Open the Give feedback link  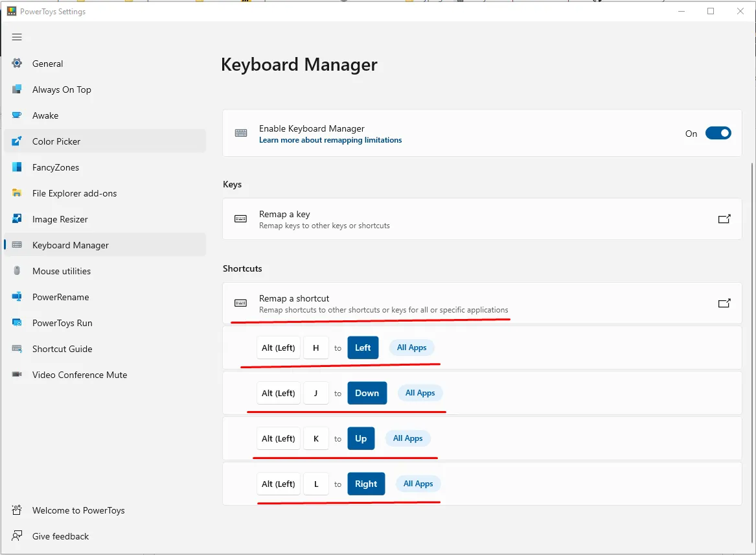[60, 536]
